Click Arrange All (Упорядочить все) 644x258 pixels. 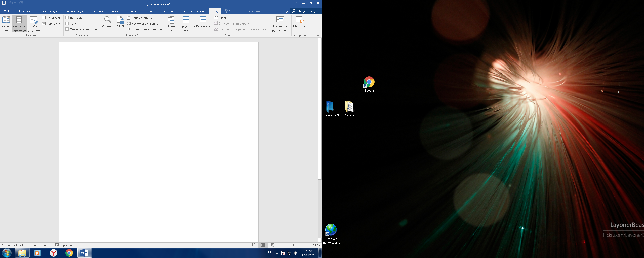point(186,24)
